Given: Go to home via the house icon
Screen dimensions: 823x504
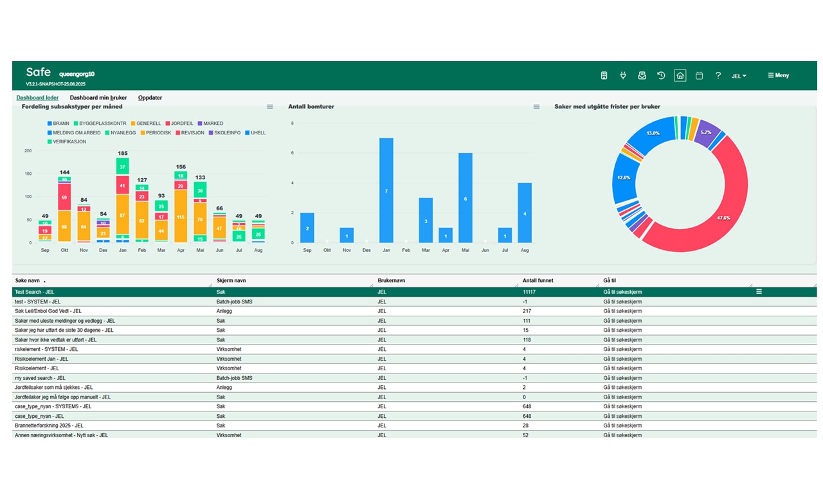Looking at the screenshot, I should (680, 76).
